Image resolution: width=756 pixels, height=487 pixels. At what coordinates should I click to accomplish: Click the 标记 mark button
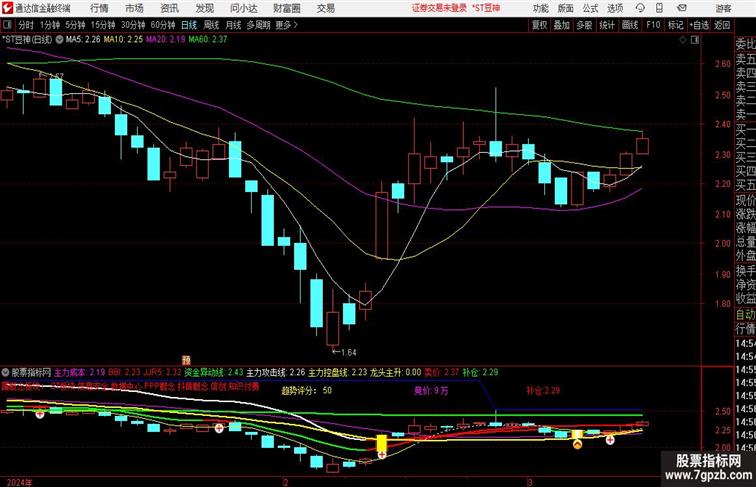coord(675,25)
